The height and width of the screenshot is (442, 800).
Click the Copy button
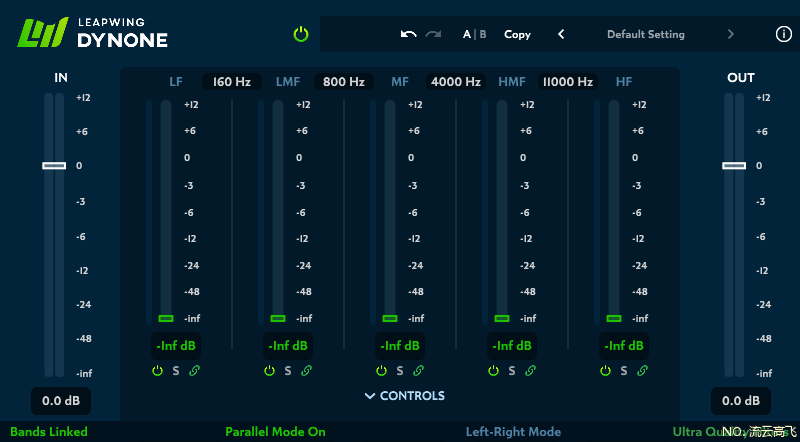click(x=517, y=34)
